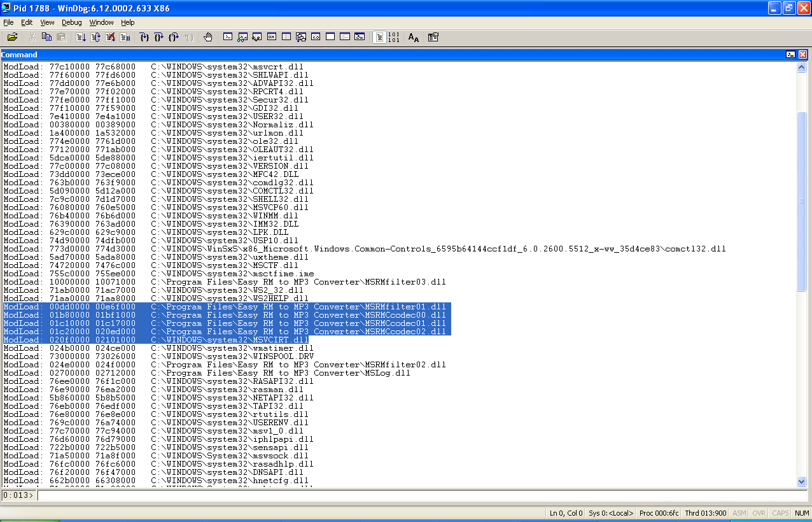The height and width of the screenshot is (522, 812).
Task: Click the Break toolbar icon
Action: (125, 38)
